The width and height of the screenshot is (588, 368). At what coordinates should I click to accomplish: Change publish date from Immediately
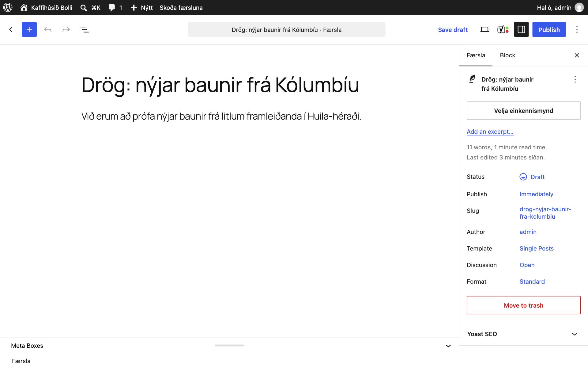click(x=536, y=194)
